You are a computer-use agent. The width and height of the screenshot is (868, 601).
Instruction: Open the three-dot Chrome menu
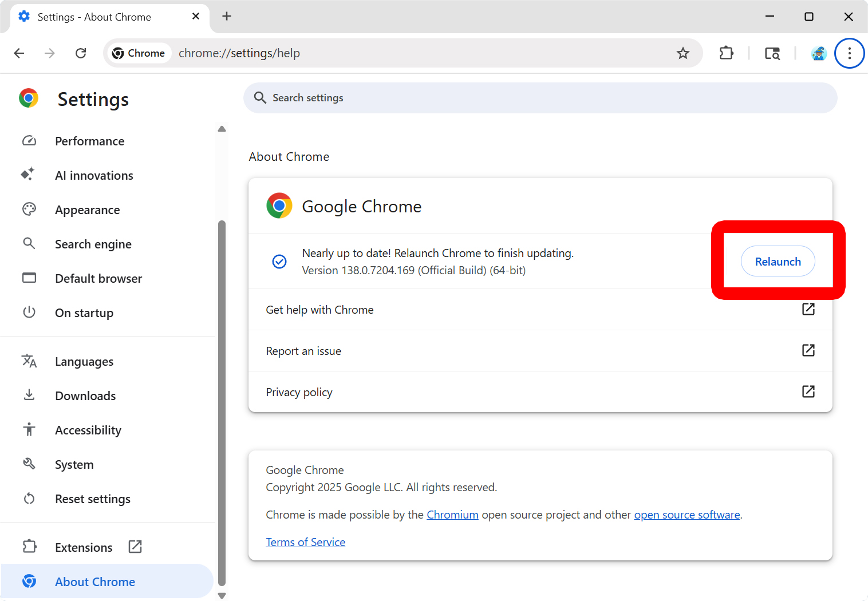click(850, 53)
